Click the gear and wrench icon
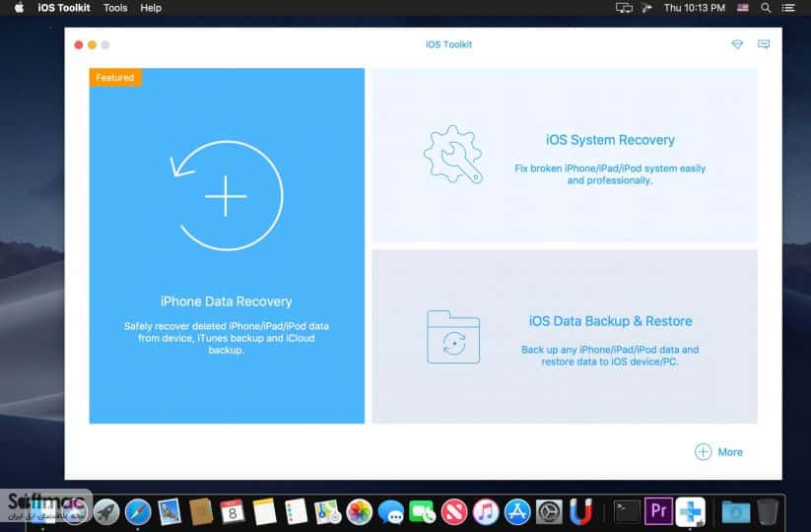 coord(453,154)
